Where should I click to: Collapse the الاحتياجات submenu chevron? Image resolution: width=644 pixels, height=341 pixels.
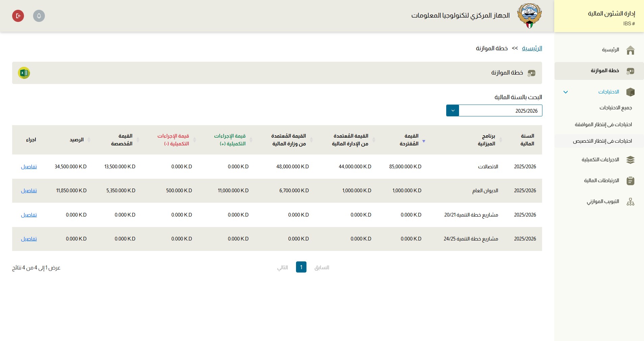tap(565, 92)
